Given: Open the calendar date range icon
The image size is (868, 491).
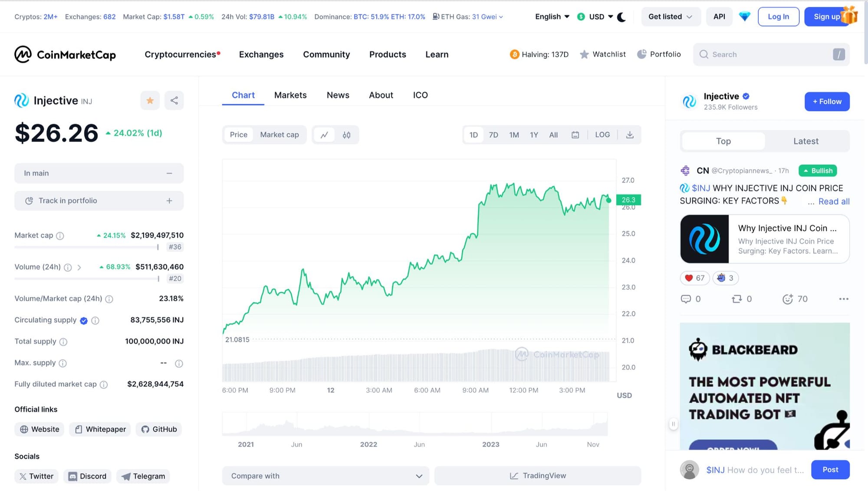Looking at the screenshot, I should 575,135.
